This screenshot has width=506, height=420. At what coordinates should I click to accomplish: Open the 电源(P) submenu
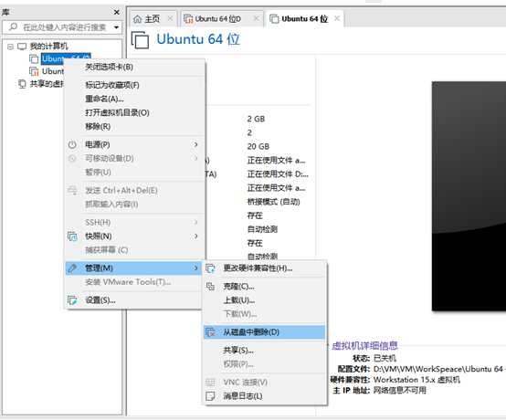tap(134, 144)
